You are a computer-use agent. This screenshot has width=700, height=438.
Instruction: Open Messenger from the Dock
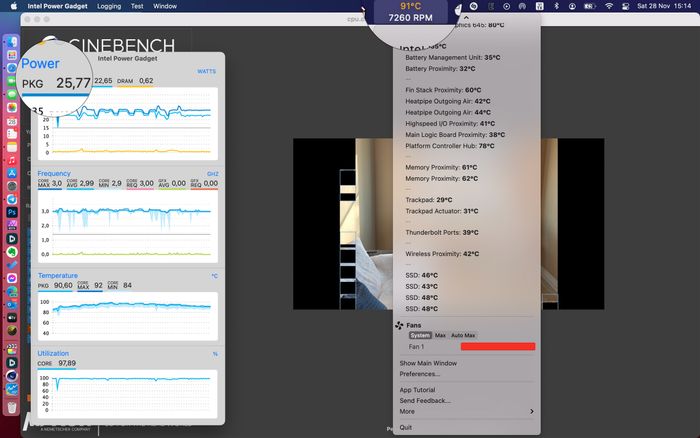(x=12, y=278)
